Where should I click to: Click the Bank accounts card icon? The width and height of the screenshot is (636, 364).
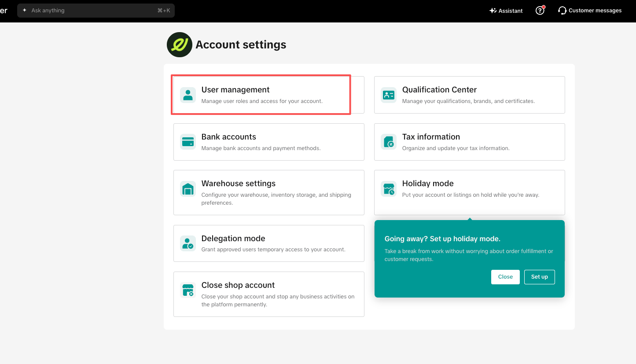pyautogui.click(x=188, y=142)
